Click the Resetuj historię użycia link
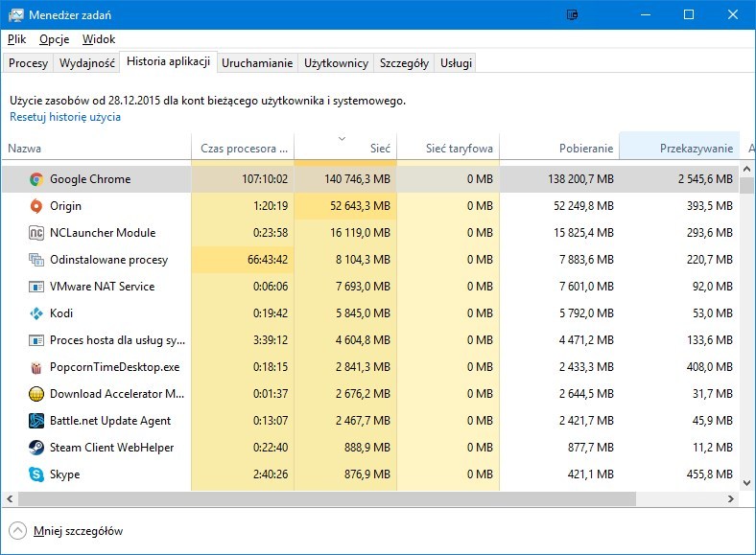 point(65,117)
